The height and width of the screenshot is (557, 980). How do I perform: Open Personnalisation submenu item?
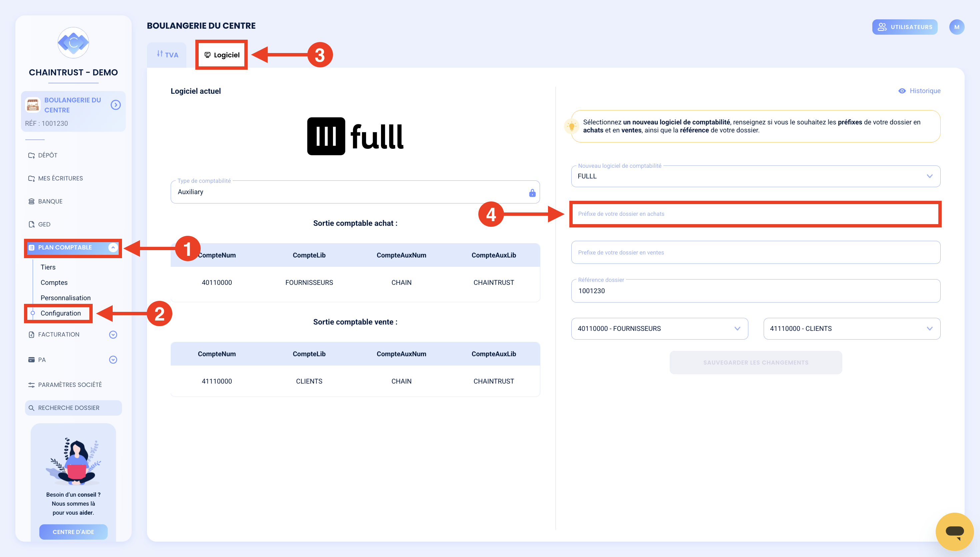pos(65,298)
